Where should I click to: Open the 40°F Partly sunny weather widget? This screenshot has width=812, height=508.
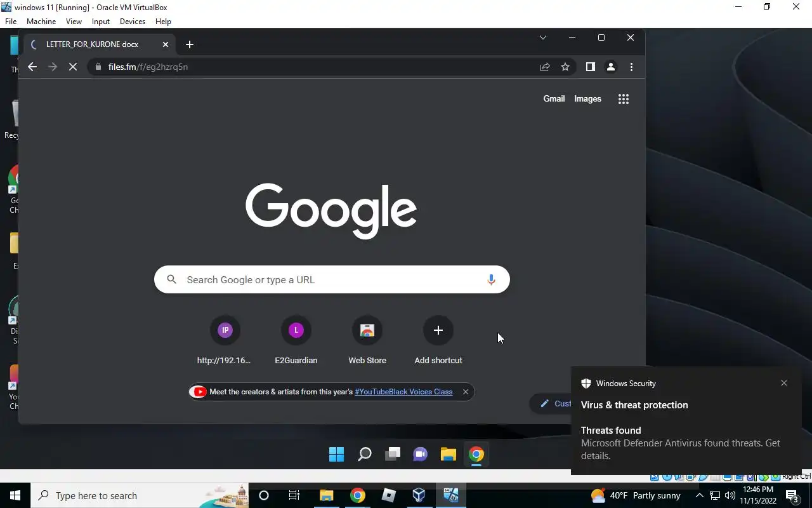(636, 495)
